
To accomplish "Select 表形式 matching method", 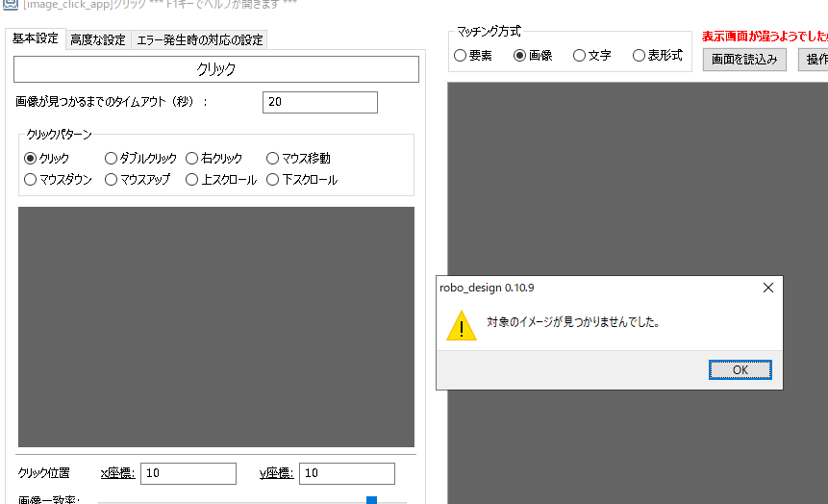I will click(x=640, y=56).
